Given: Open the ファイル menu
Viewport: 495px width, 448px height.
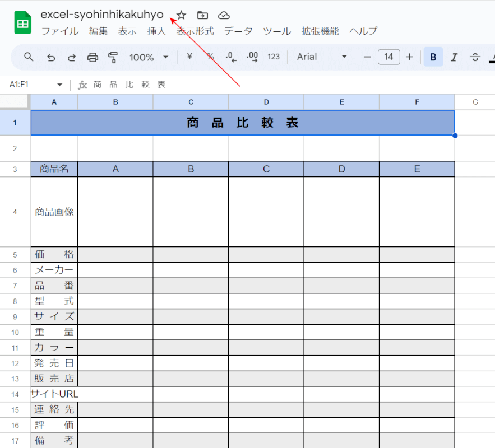Looking at the screenshot, I should click(60, 31).
